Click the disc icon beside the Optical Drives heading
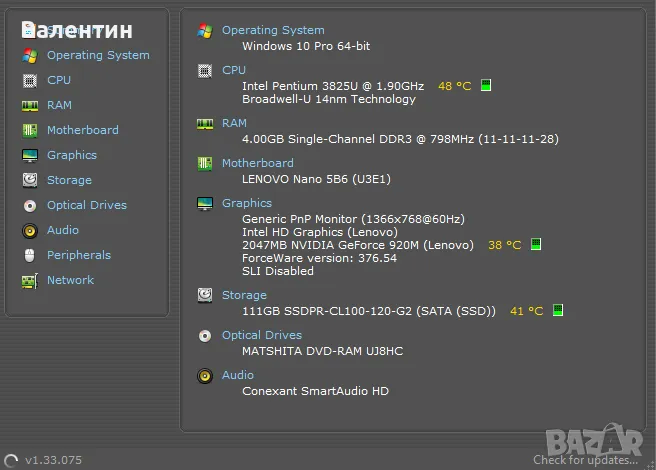The width and height of the screenshot is (656, 470). click(205, 336)
